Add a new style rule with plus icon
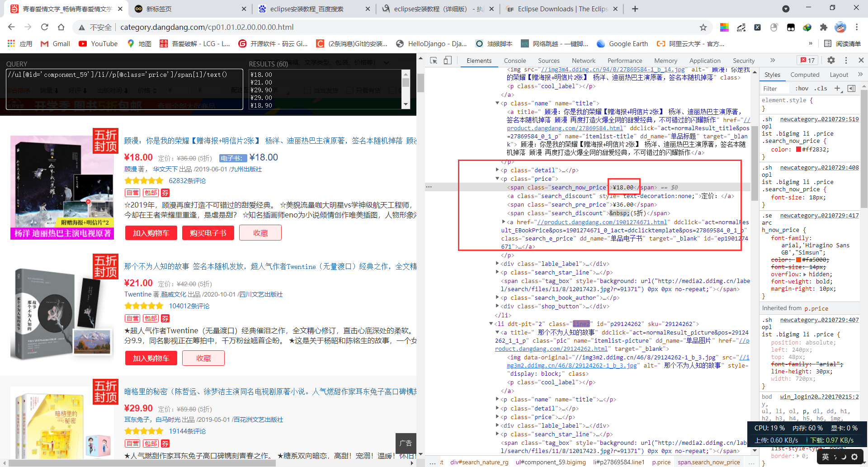The height and width of the screenshot is (467, 868). 837,88
